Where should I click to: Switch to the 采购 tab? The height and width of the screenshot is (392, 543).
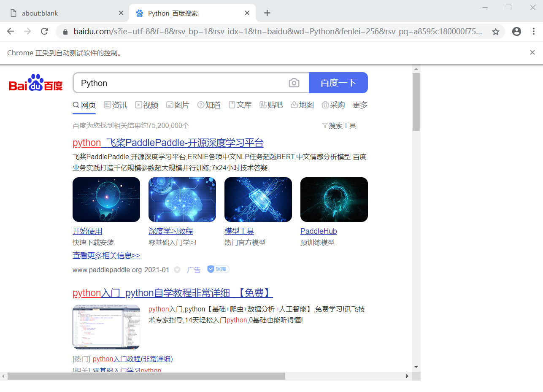click(333, 105)
